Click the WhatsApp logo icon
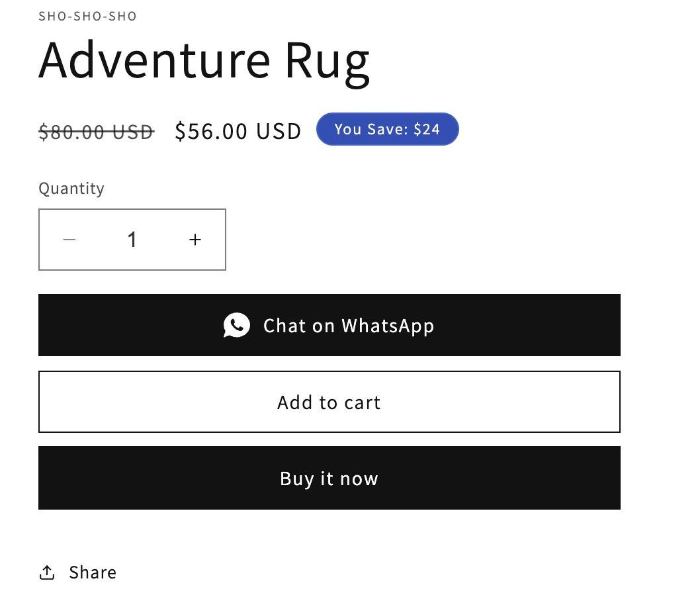 tap(237, 325)
